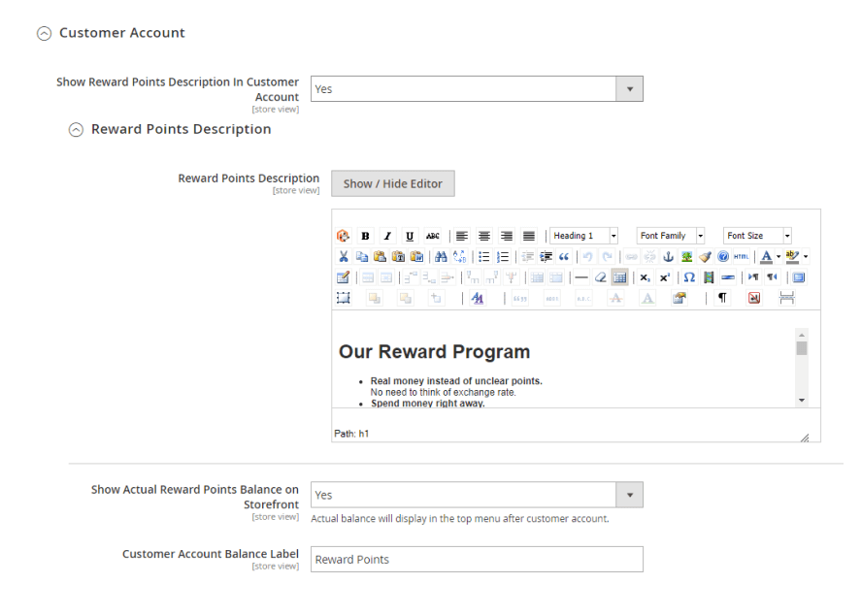Collapse the Customer Account section
Screen dimensions: 861x616
[44, 33]
